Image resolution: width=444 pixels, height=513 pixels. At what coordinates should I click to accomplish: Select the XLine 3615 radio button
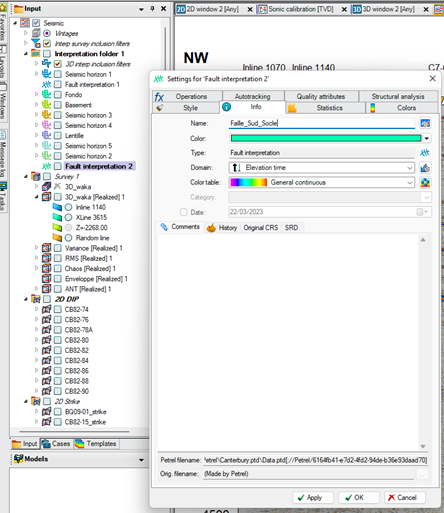pos(68,218)
